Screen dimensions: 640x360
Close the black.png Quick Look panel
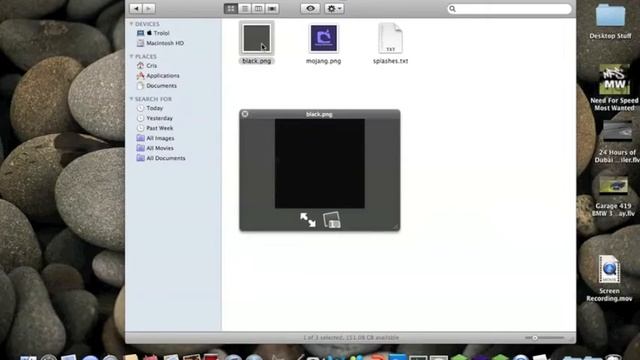click(245, 114)
